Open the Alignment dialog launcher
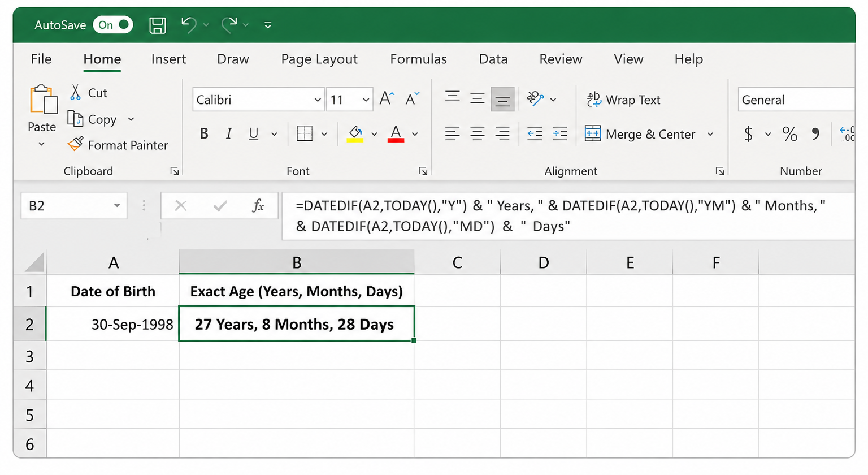 pos(720,171)
